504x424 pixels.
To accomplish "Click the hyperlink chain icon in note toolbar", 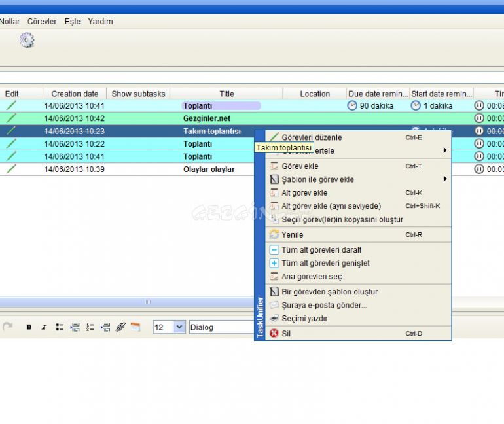I will tap(120, 327).
